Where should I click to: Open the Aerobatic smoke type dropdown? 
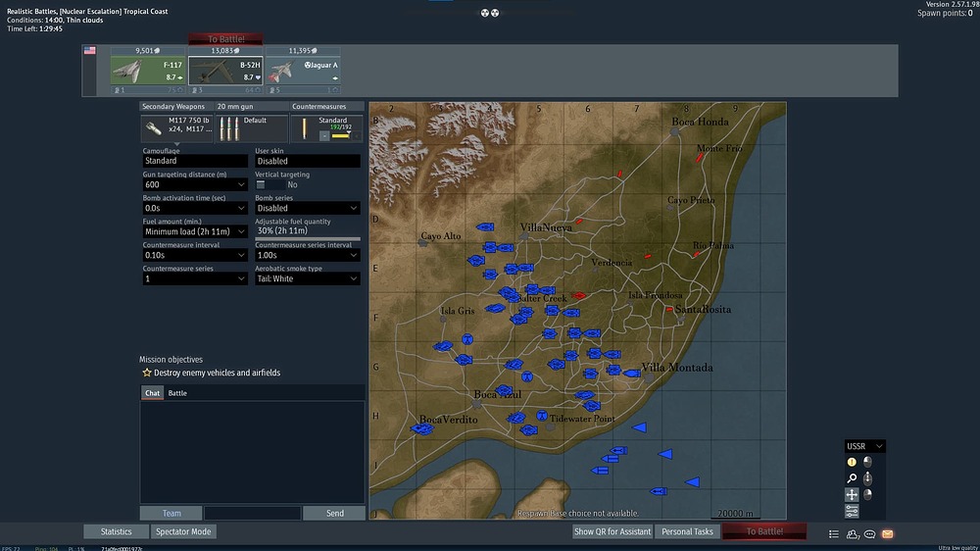[x=307, y=279]
